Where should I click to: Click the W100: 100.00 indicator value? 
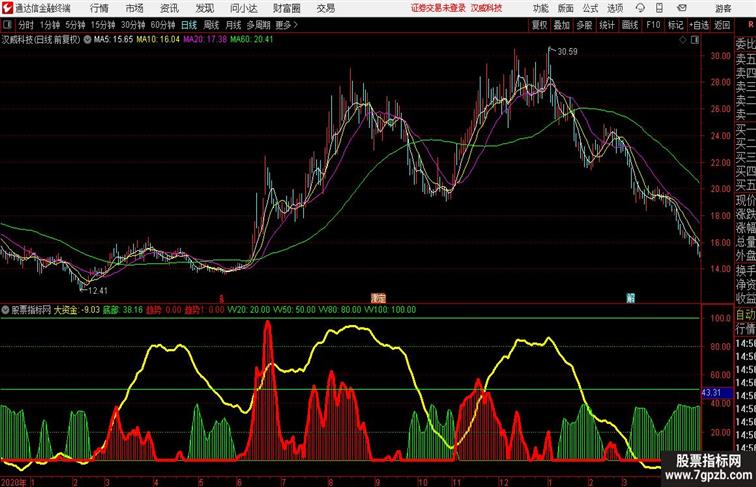tap(390, 310)
